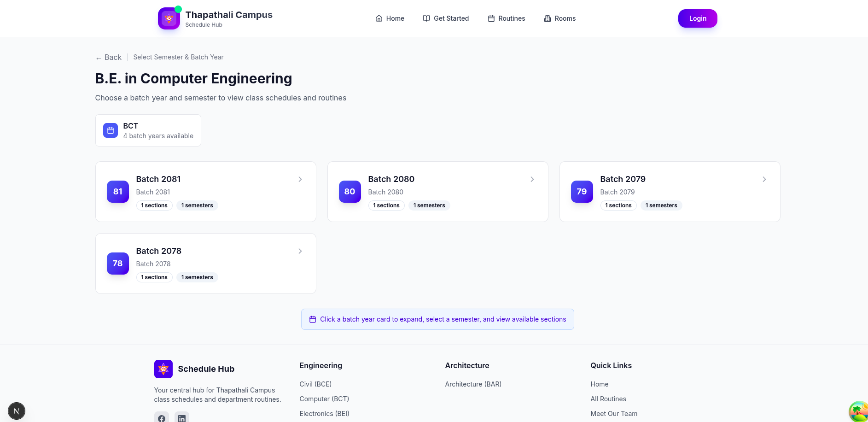This screenshot has height=422, width=868.
Task: Click "1 sections" tag in Batch 2078
Action: (x=154, y=277)
